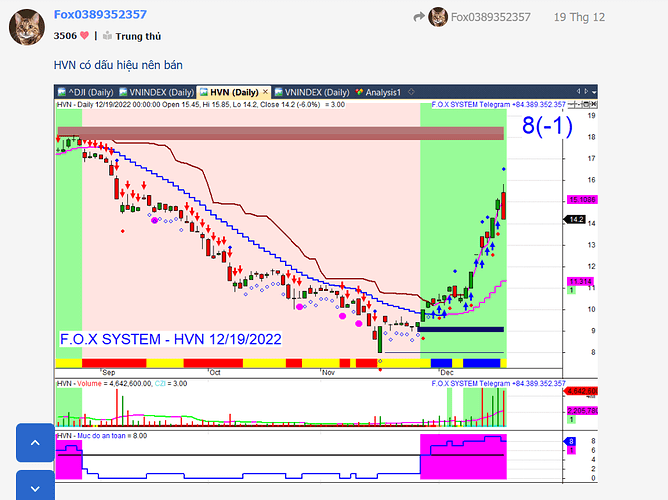
Task: Click the diamond icon after the Analysis1 tab
Action: 411,92
